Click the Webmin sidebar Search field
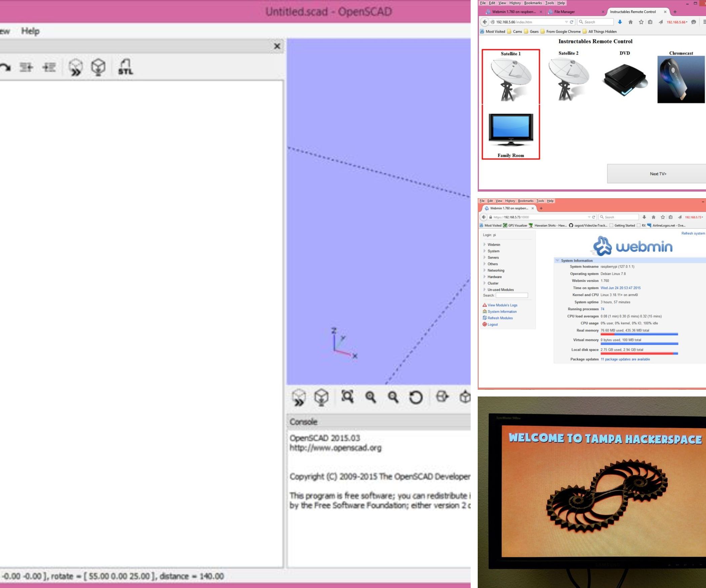Viewport: 706px width, 588px height. pyautogui.click(x=511, y=295)
